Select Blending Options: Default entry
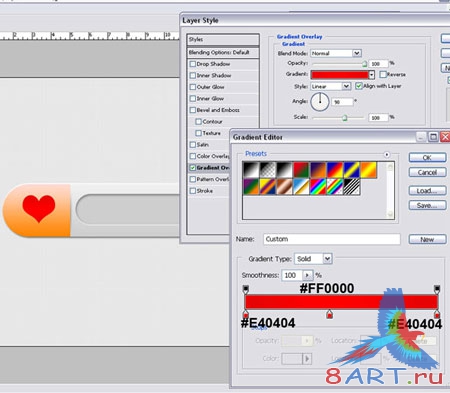The image size is (450, 393). (x=223, y=53)
